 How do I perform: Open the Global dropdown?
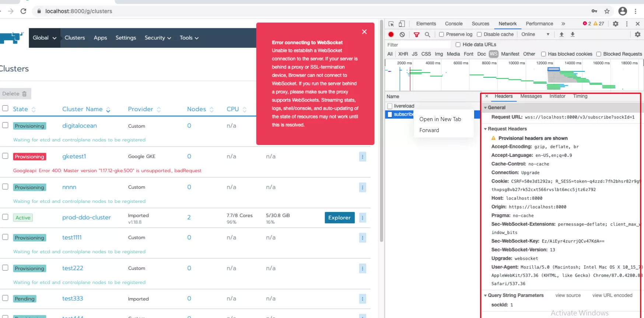45,38
